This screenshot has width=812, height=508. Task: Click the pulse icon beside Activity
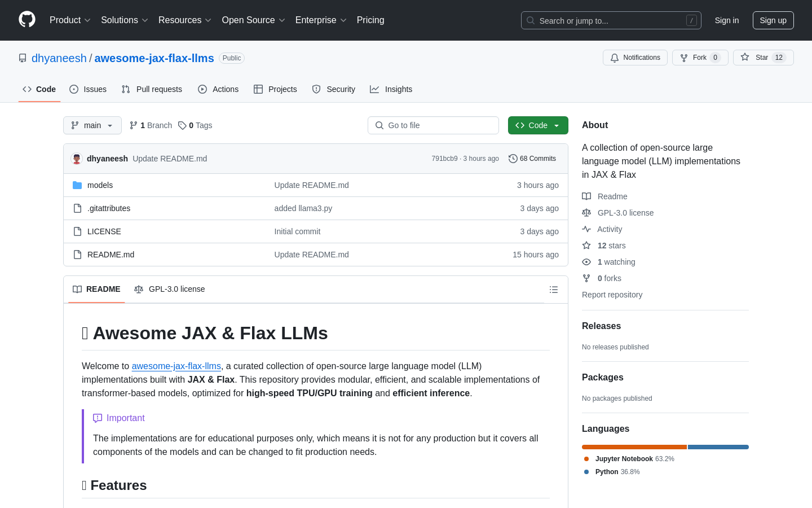point(586,229)
